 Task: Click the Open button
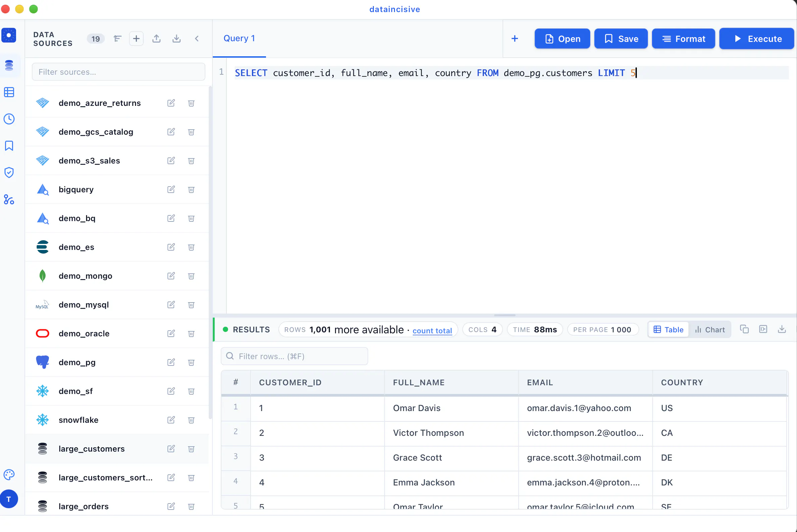[x=562, y=39]
